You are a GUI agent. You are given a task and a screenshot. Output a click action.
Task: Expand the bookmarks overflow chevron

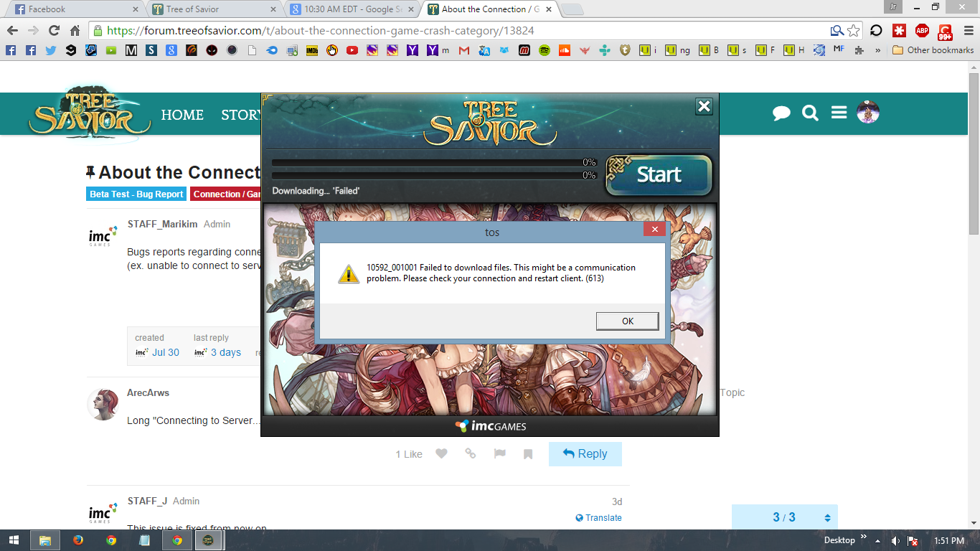[877, 50]
